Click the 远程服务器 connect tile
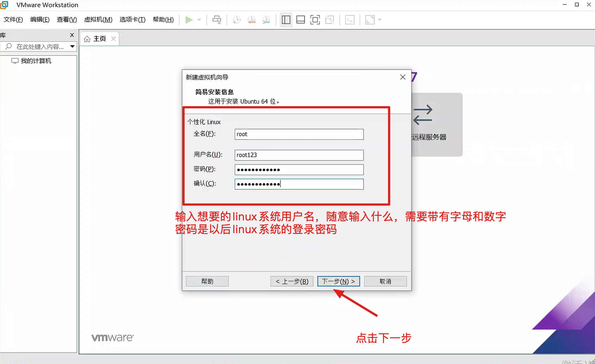This screenshot has height=364, width=595. 437,125
